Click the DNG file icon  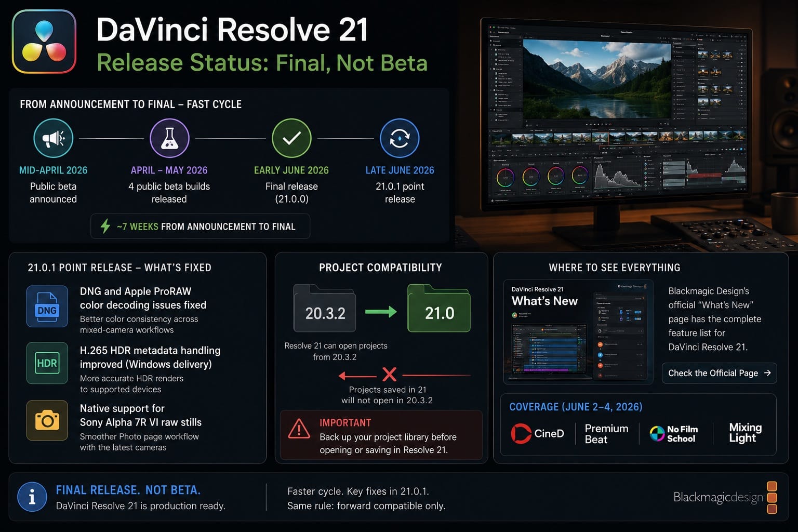coord(47,306)
